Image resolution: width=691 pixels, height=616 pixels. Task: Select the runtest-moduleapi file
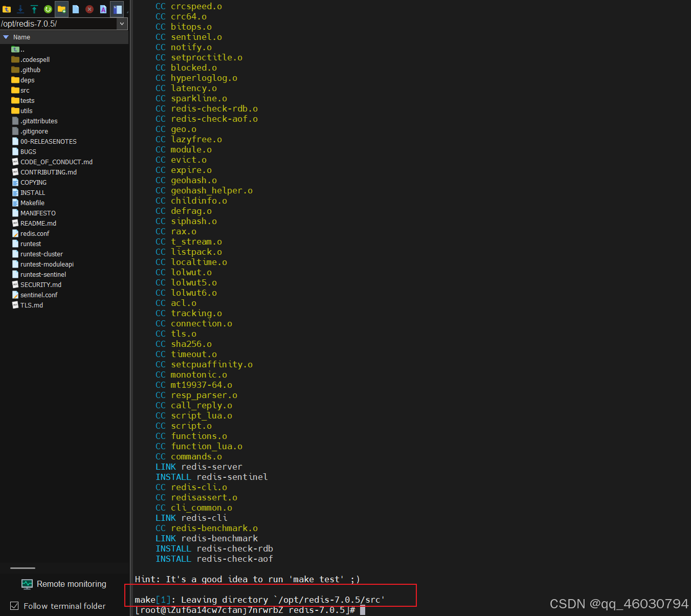coord(42,265)
